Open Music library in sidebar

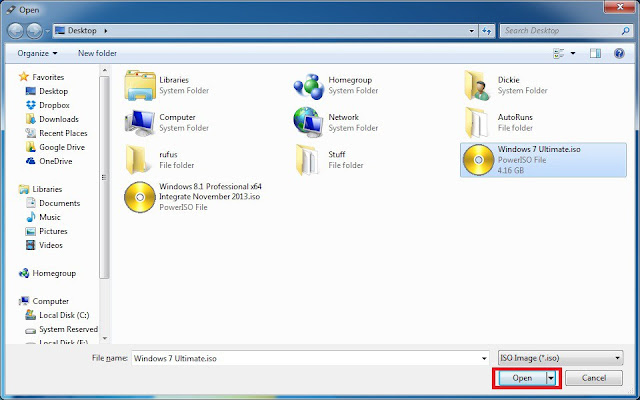click(43, 217)
